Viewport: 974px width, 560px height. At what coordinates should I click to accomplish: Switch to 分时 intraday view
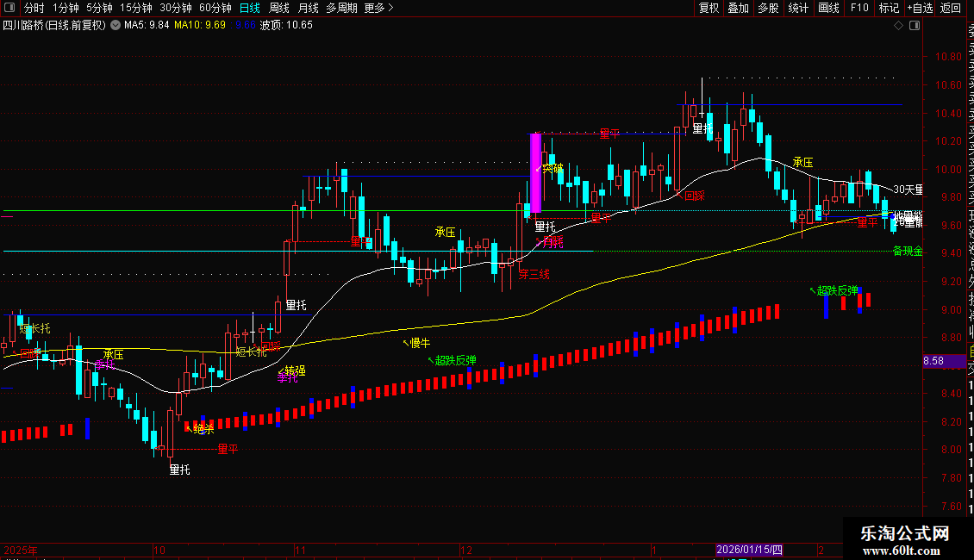click(x=34, y=8)
